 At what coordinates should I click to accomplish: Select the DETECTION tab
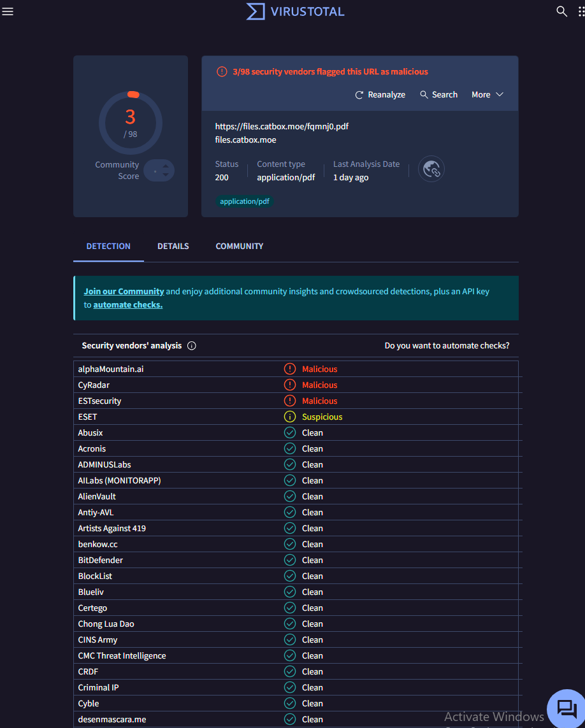108,246
